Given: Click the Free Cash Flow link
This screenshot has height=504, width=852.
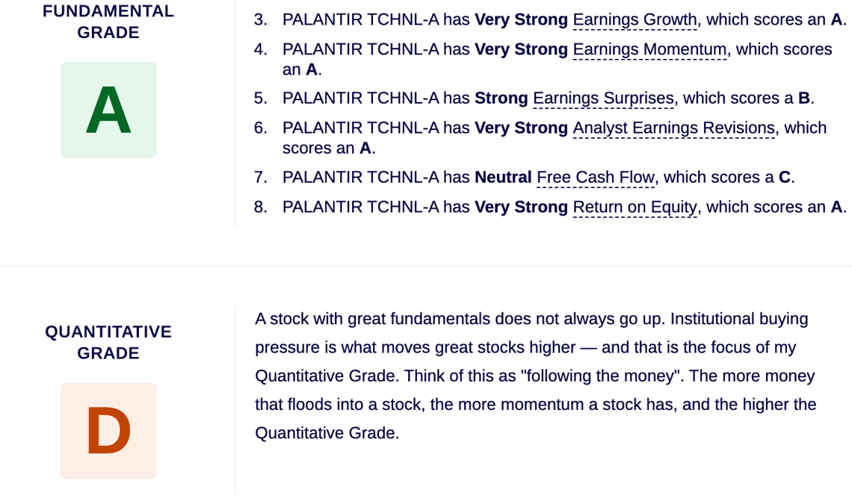Looking at the screenshot, I should (x=596, y=178).
